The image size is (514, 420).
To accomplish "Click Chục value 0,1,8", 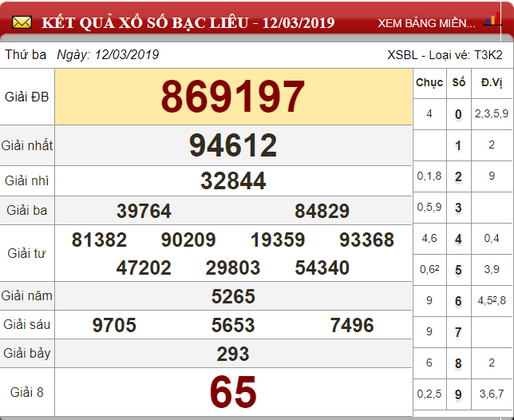I will [x=429, y=176].
